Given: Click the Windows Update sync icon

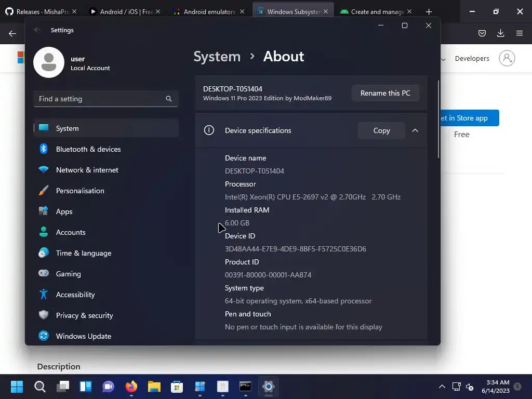Looking at the screenshot, I should point(44,336).
